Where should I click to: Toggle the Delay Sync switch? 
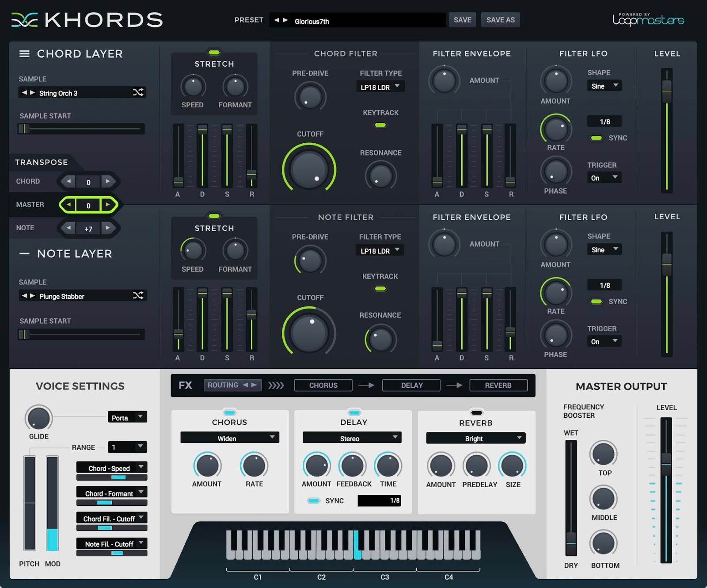coord(314,501)
